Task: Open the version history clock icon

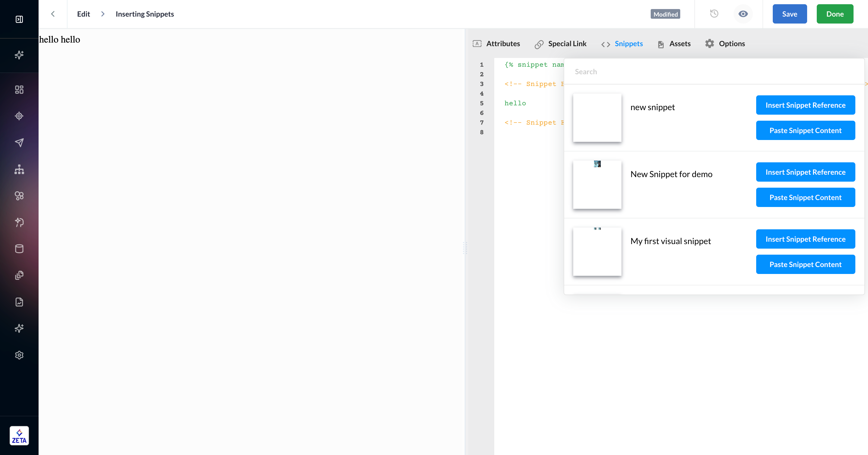Action: pyautogui.click(x=714, y=14)
